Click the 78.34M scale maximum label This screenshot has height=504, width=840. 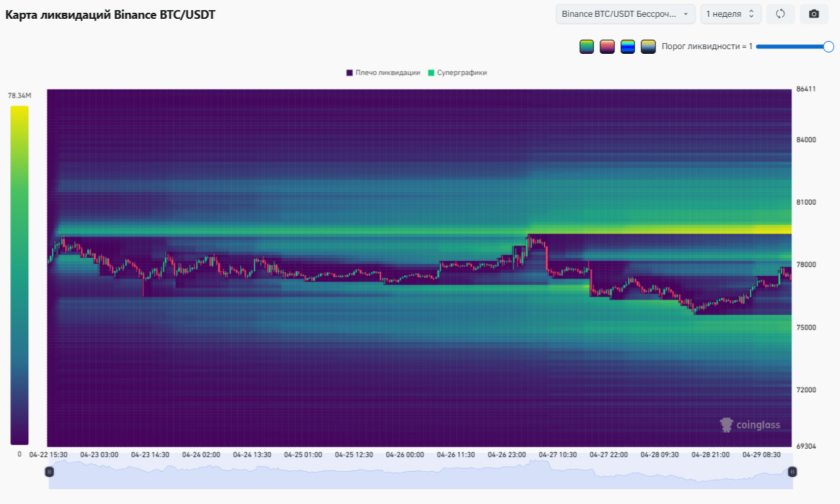click(20, 96)
